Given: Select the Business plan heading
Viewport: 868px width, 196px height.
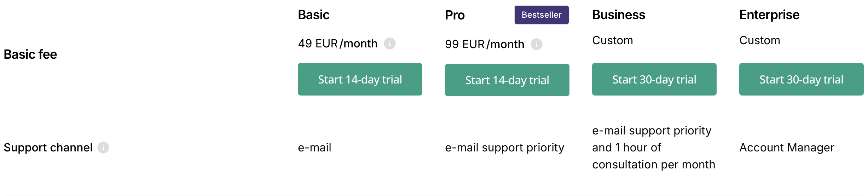Looking at the screenshot, I should [x=619, y=15].
